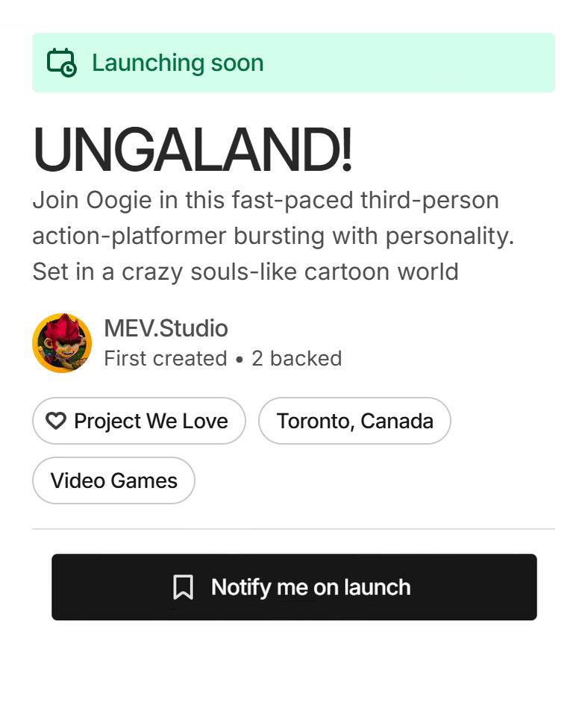This screenshot has height=711, width=588.
Task: Select the Project We Love tag
Action: tap(139, 421)
